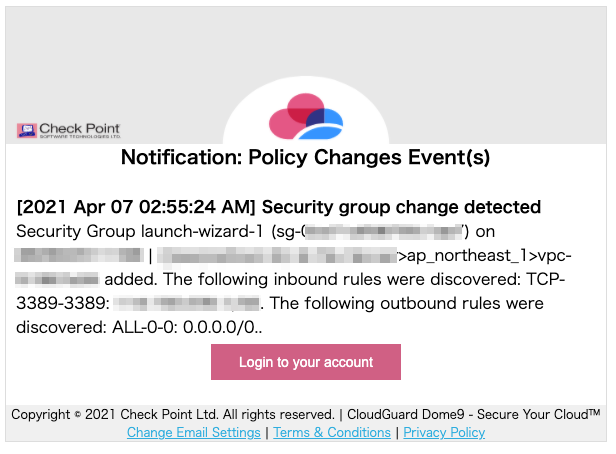Click the blurred text before ap_northeast_1

coord(277,255)
